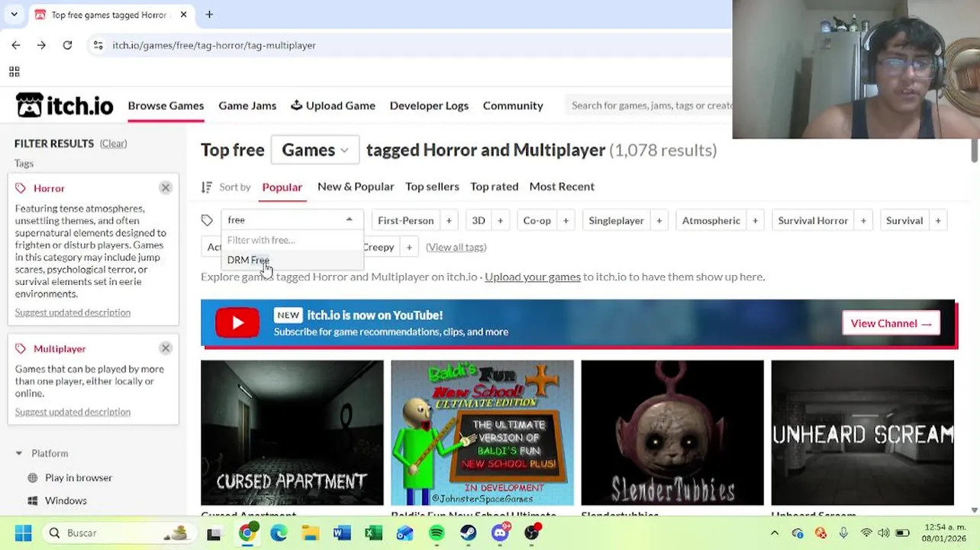Image resolution: width=980 pixels, height=550 pixels.
Task: Clear all filter results
Action: pyautogui.click(x=113, y=144)
